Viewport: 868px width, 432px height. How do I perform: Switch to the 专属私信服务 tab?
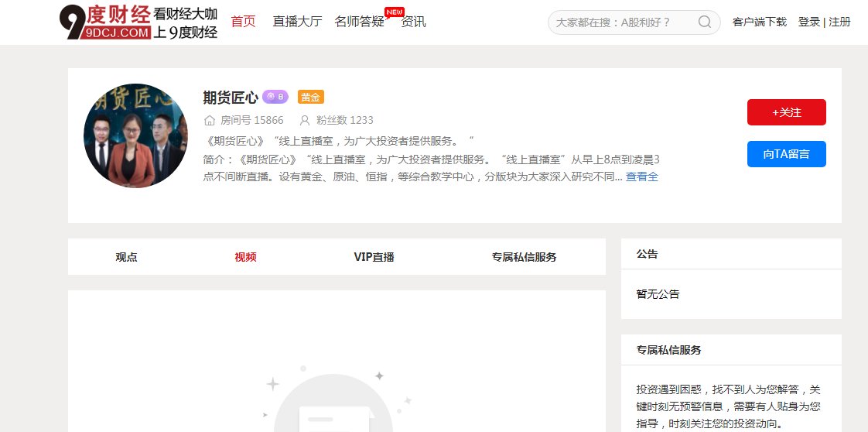tap(525, 257)
